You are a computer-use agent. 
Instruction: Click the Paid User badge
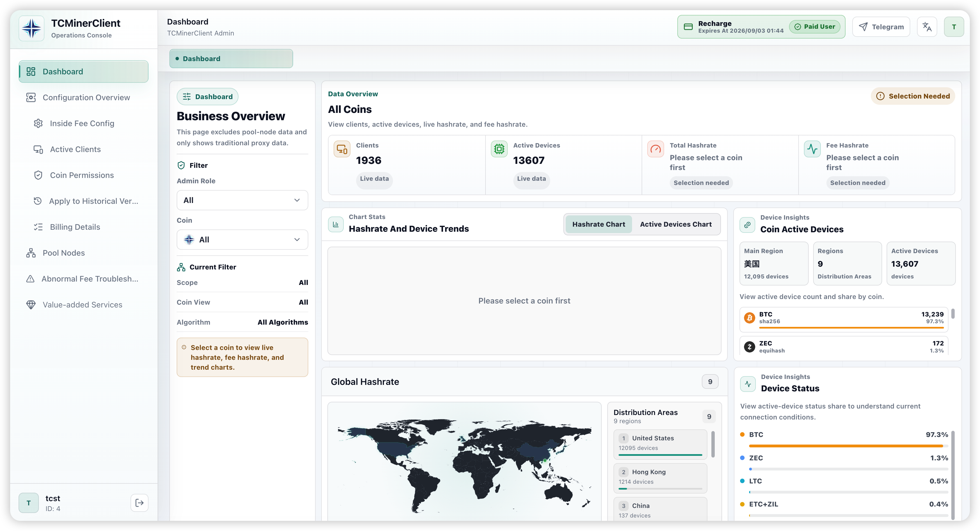815,27
